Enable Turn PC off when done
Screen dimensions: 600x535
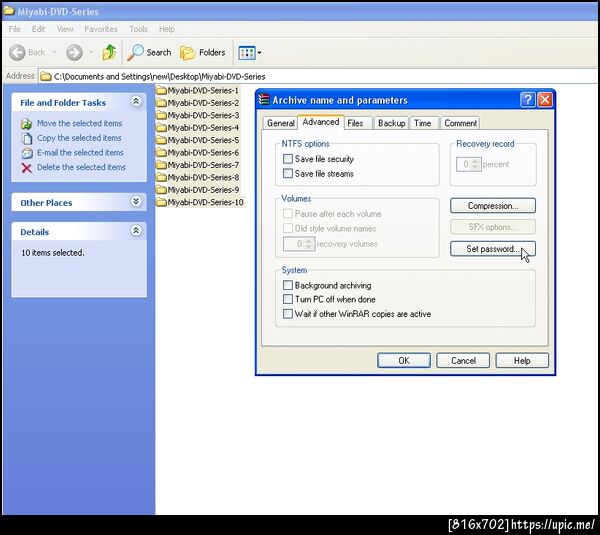(288, 299)
